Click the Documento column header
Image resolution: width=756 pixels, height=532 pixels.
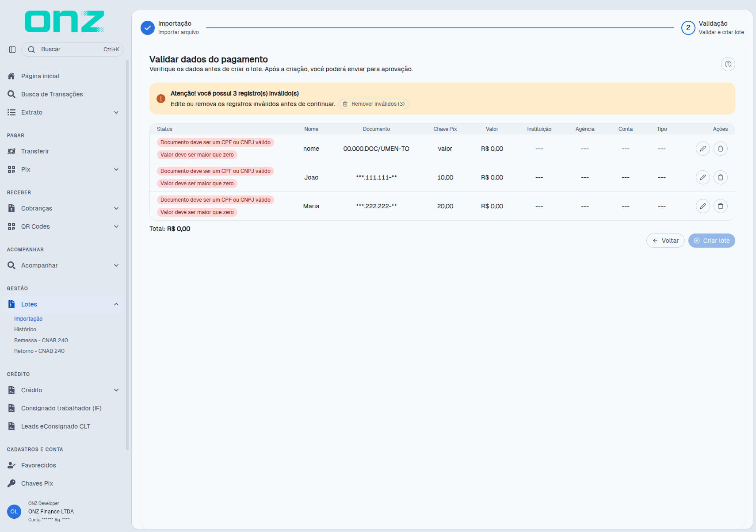pos(376,129)
